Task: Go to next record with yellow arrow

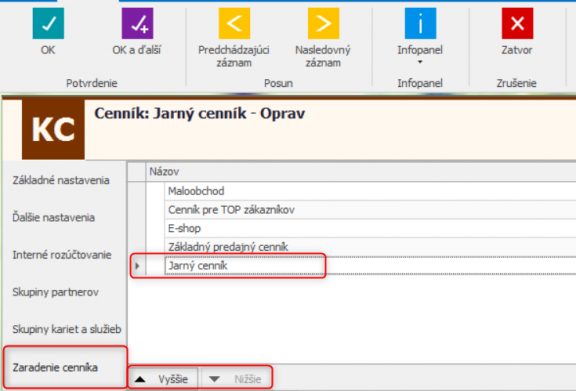Action: tap(323, 23)
